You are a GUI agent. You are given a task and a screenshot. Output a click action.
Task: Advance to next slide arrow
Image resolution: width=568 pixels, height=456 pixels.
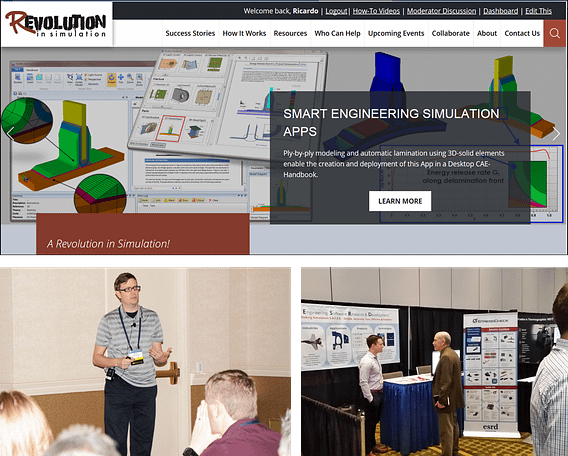(556, 134)
